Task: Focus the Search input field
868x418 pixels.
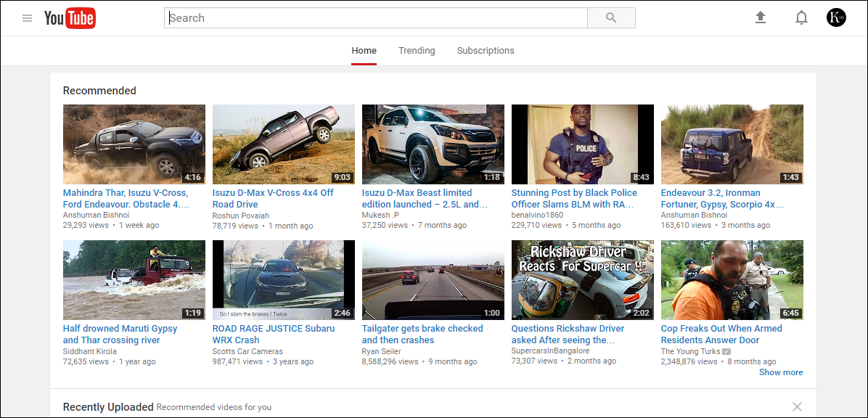Action: click(376, 17)
